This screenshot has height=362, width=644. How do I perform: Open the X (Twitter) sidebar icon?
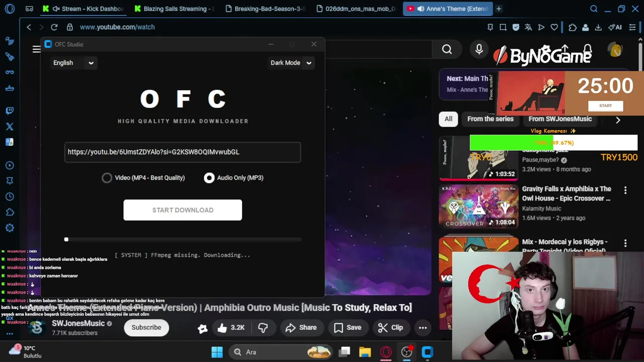coord(10,127)
